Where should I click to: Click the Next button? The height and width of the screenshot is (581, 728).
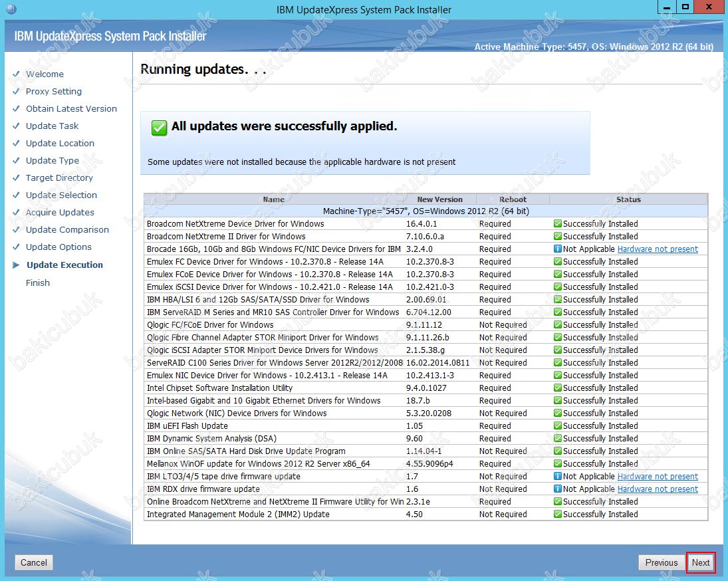click(x=701, y=562)
